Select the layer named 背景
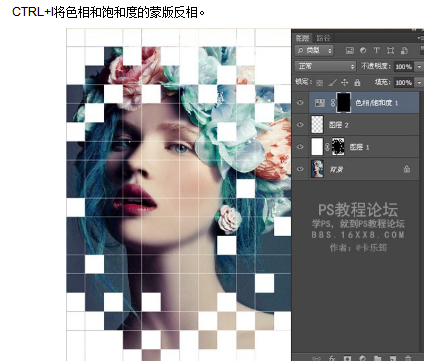This screenshot has width=424, height=361. pos(336,169)
